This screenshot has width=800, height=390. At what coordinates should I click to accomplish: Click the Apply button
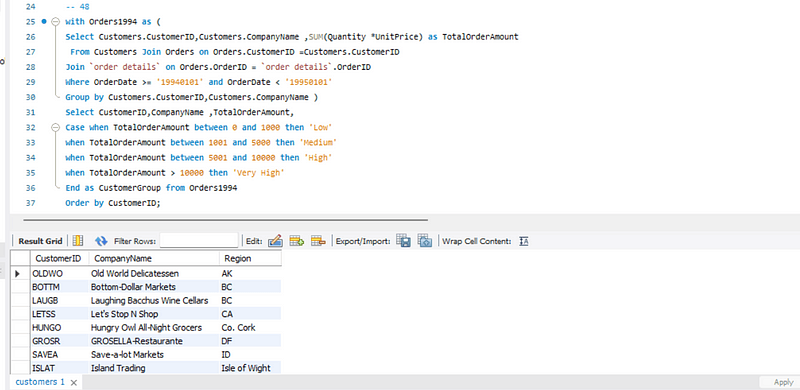[x=783, y=382]
